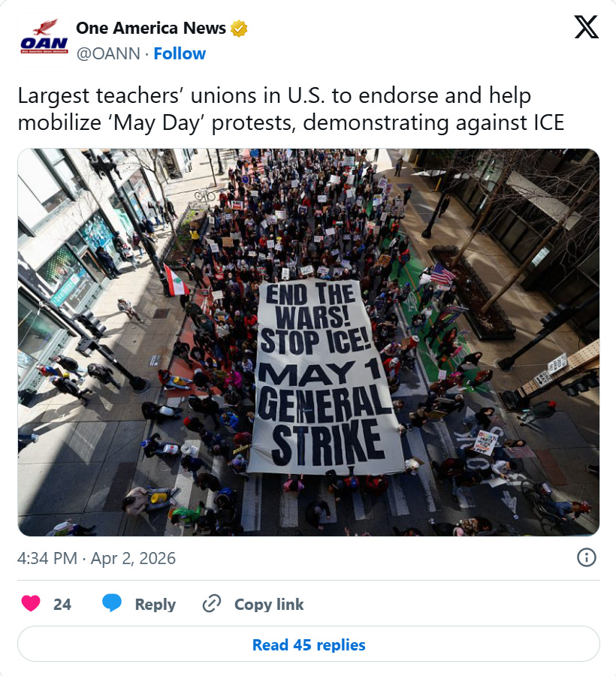Click the gold verified badge
The image size is (616, 676).
point(239,29)
